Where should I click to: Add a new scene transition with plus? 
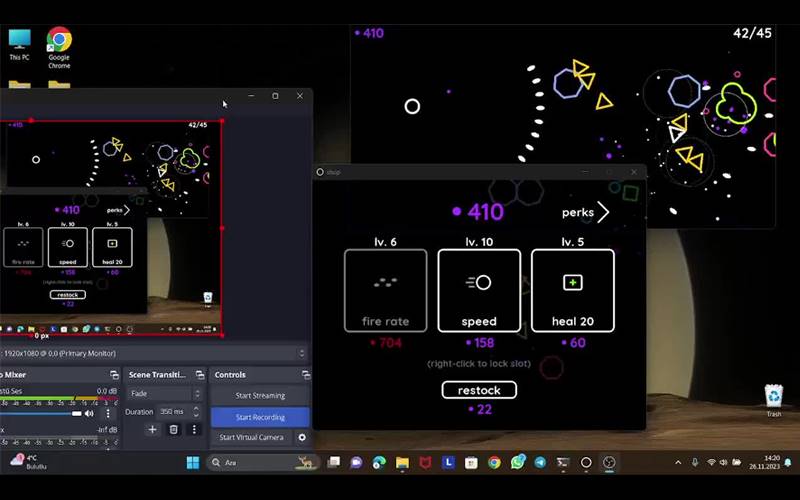click(x=152, y=429)
